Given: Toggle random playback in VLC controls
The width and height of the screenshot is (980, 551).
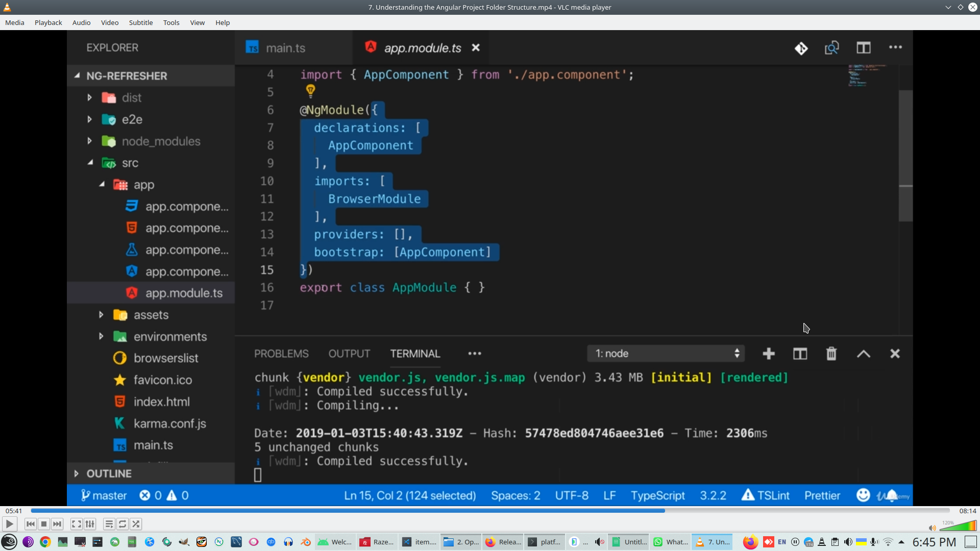Looking at the screenshot, I should pyautogui.click(x=136, y=524).
